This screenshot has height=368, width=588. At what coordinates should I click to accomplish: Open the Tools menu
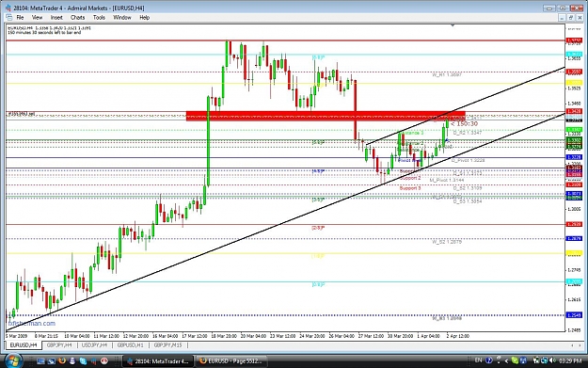99,17
